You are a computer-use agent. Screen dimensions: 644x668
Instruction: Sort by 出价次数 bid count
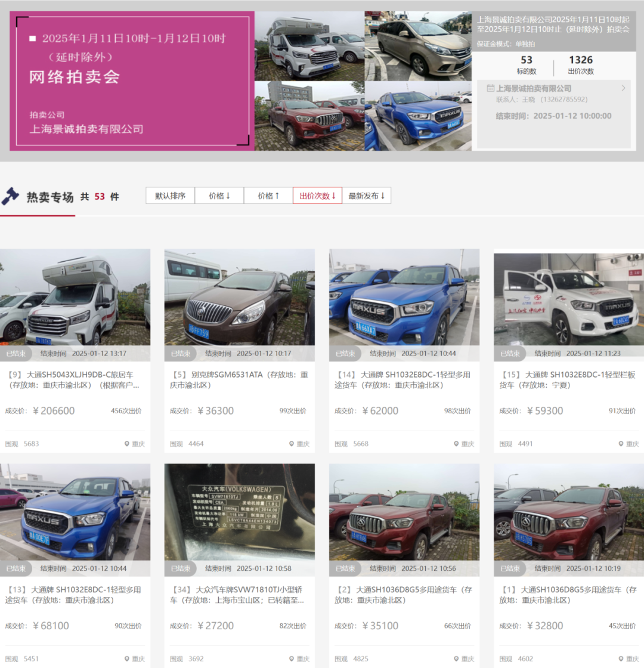click(317, 196)
